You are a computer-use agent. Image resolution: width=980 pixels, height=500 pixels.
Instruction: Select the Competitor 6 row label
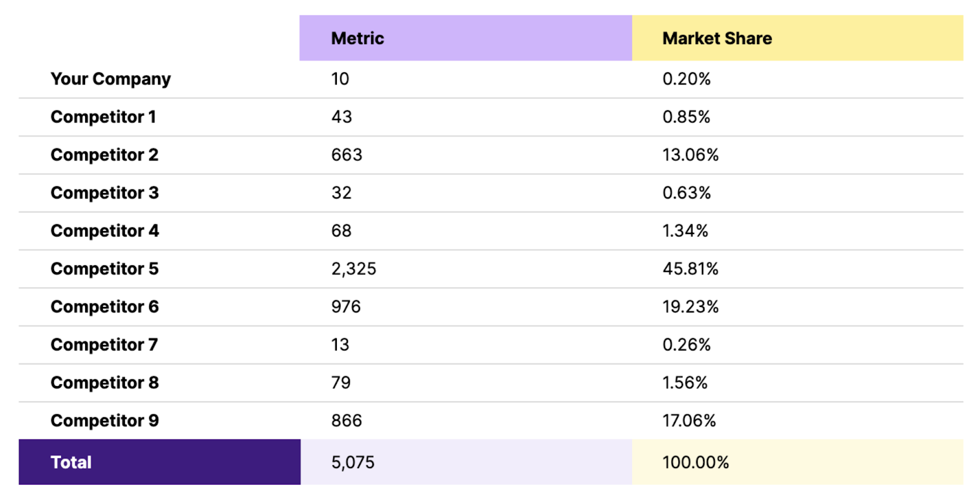[x=105, y=307]
